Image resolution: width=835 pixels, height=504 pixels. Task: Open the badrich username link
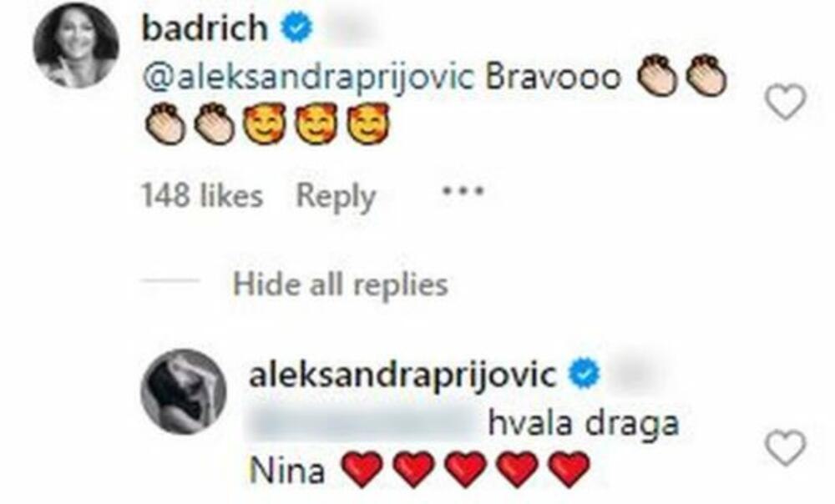[x=205, y=28]
